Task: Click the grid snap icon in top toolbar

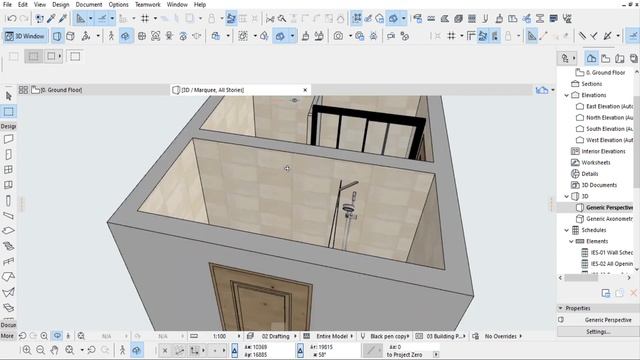Action: tap(145, 18)
